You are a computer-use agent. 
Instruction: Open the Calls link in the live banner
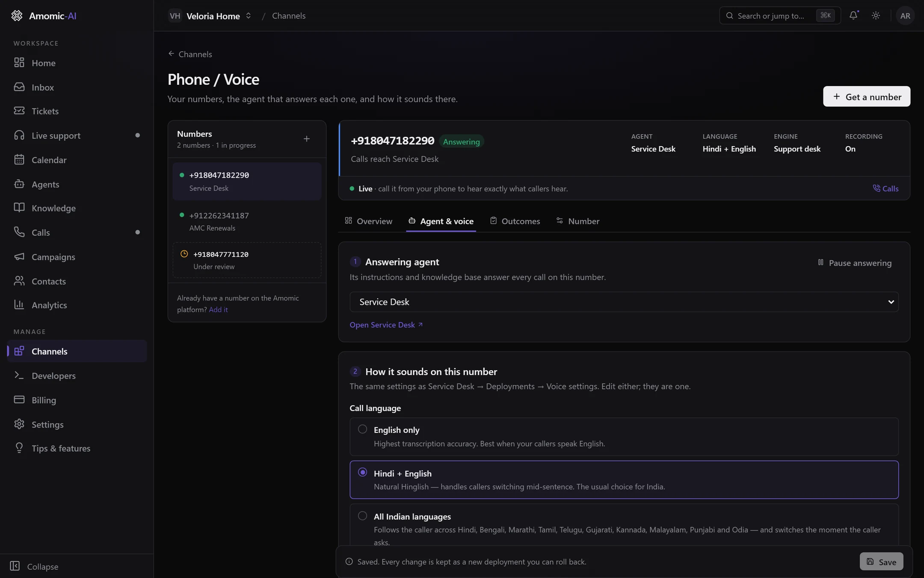885,189
